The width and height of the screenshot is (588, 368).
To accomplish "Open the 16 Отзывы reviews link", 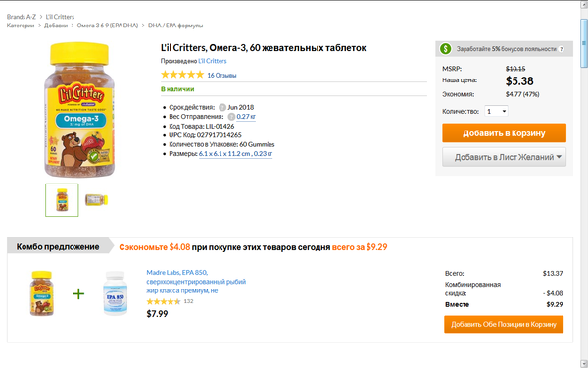I will tap(222, 76).
